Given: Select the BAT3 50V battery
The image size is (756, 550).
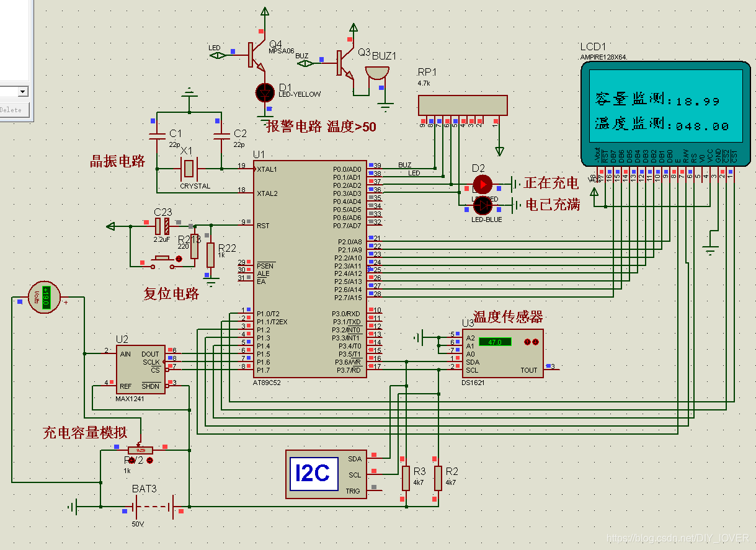Looking at the screenshot, I should coord(154,507).
